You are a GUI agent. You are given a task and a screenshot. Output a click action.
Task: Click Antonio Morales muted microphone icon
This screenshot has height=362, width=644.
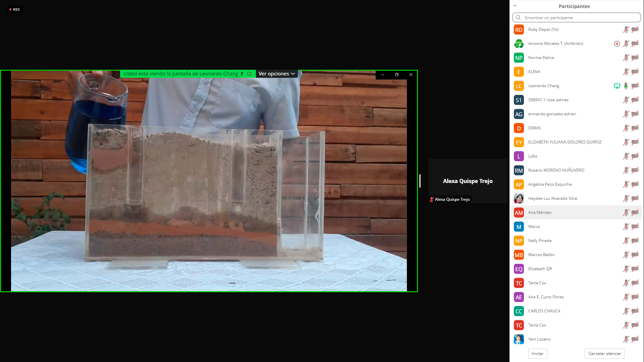click(626, 44)
